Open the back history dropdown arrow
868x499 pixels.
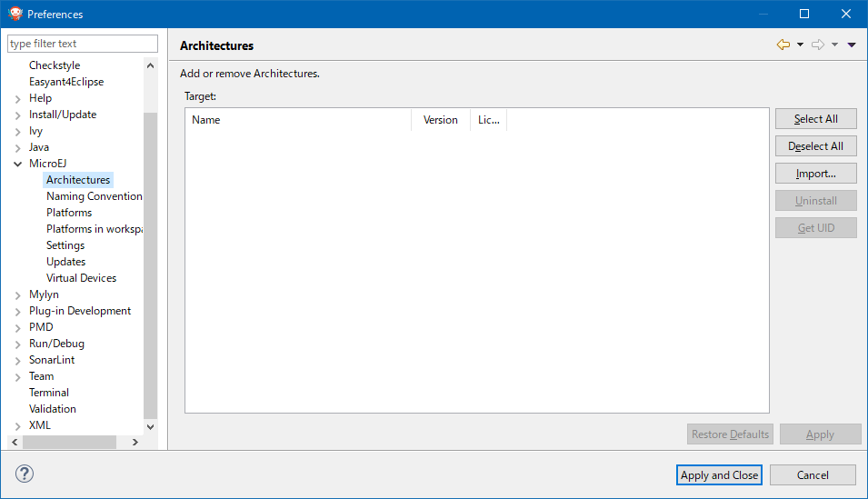point(800,45)
